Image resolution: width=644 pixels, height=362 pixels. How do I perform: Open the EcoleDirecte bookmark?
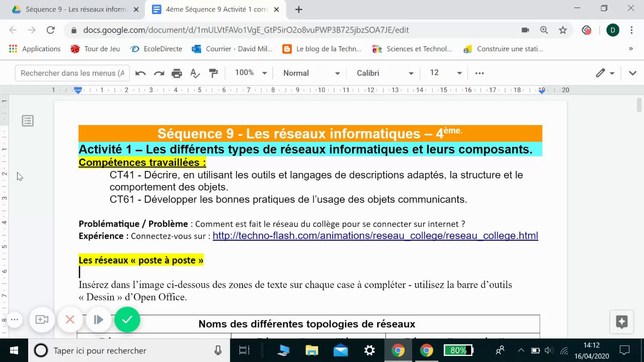[156, 49]
